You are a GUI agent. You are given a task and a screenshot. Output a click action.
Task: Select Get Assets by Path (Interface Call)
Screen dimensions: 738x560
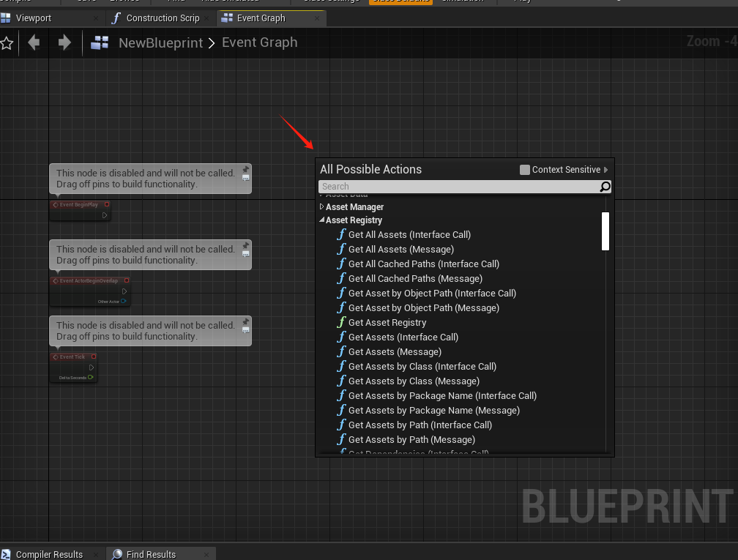(420, 425)
